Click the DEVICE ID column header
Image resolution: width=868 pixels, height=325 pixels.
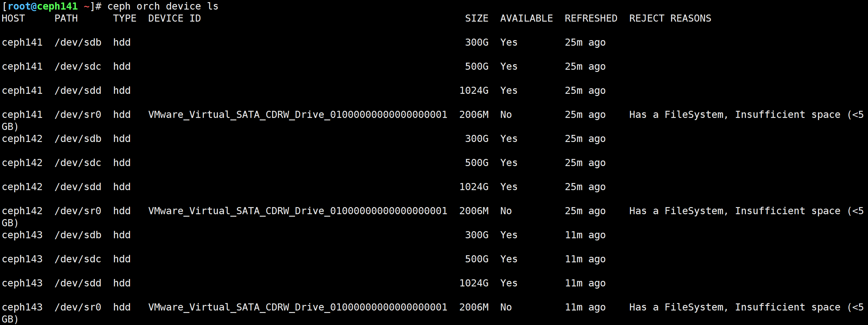(174, 18)
